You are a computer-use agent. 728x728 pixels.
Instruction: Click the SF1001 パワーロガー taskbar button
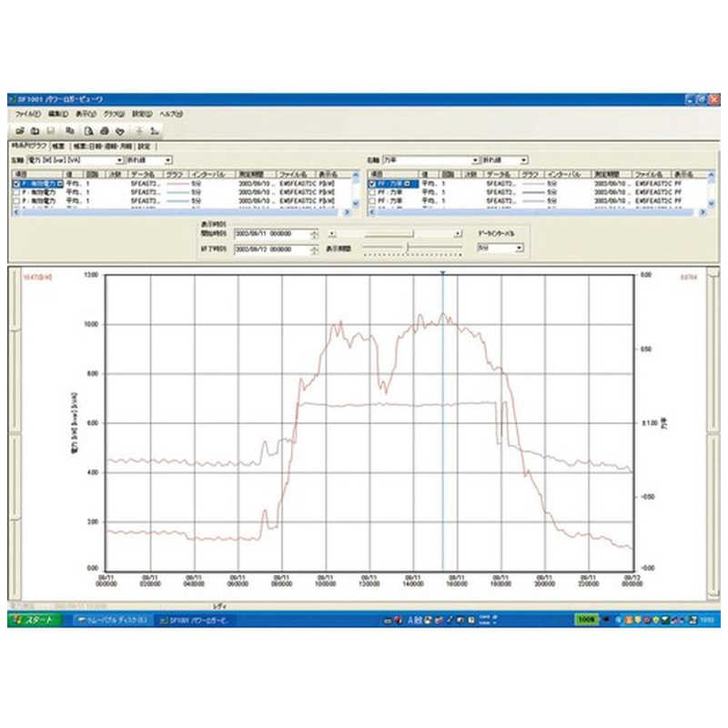(197, 620)
